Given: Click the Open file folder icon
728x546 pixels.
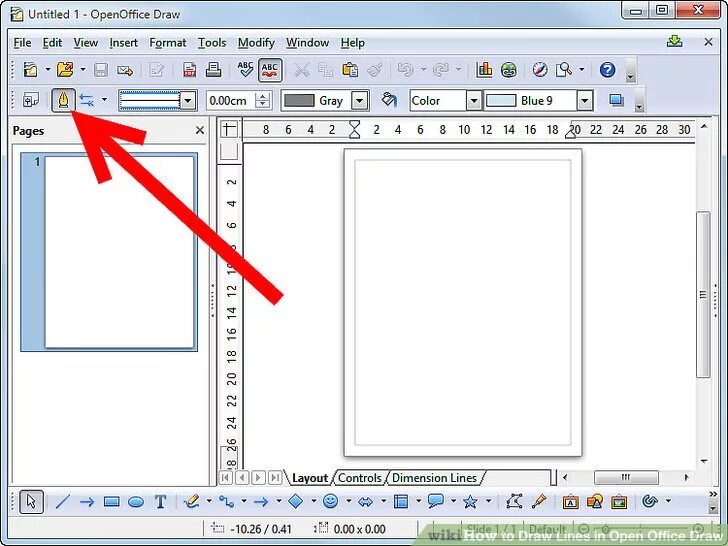Looking at the screenshot, I should [x=65, y=70].
